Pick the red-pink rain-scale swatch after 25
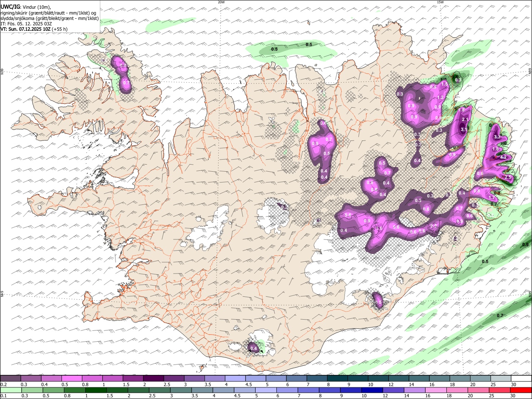Screen dimensions: 532x399 pyautogui.click(x=500, y=390)
